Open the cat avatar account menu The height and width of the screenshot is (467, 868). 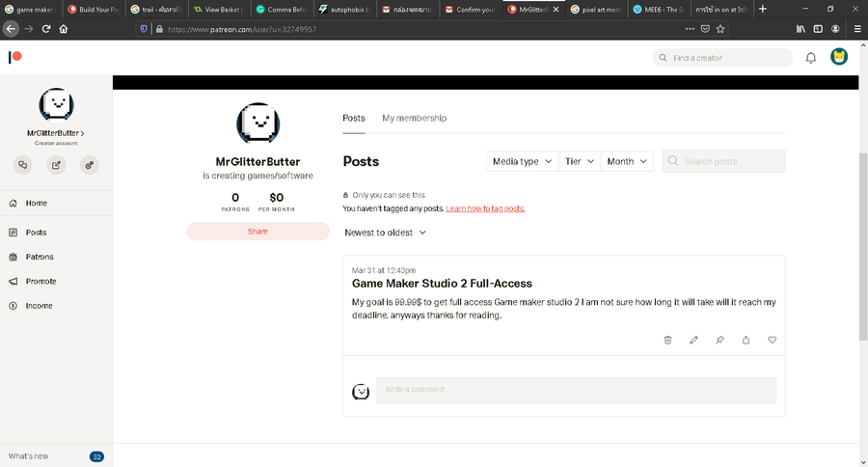click(839, 57)
